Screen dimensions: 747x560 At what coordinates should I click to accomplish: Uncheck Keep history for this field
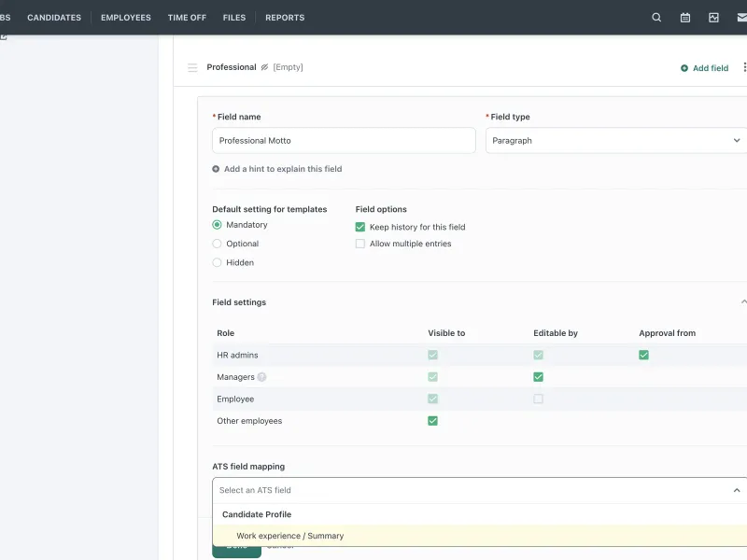(x=360, y=227)
